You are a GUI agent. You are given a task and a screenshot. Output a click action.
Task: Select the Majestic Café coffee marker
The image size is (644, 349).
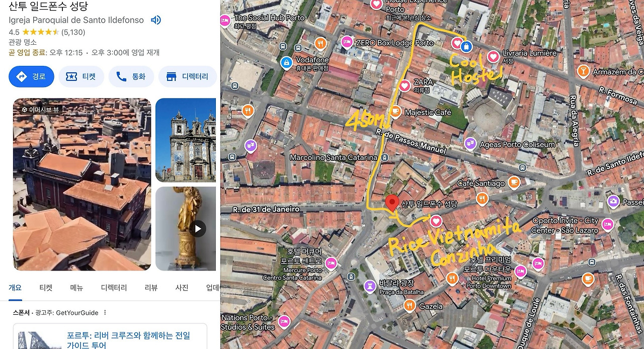click(x=395, y=112)
